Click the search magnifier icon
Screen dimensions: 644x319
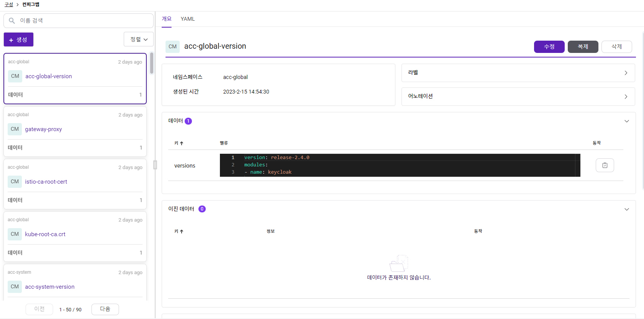[12, 21]
